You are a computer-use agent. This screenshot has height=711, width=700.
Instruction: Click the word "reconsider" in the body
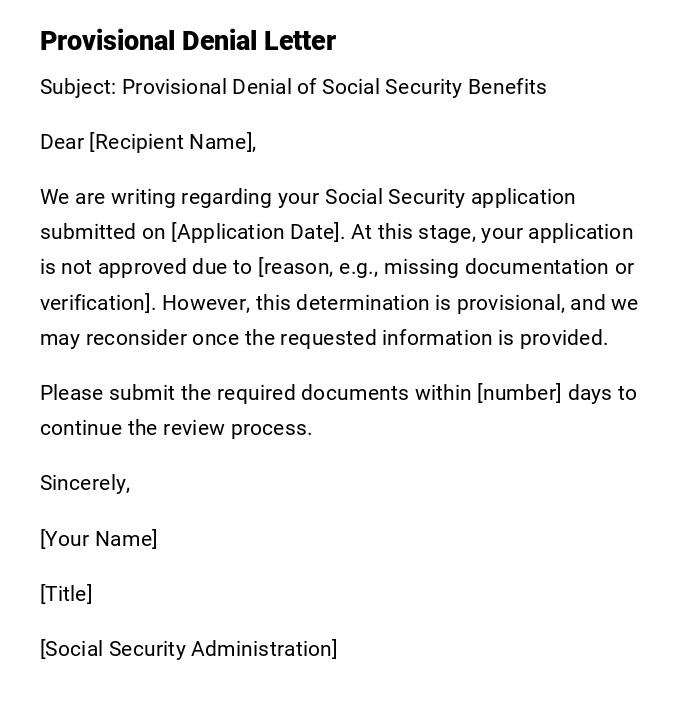136,338
